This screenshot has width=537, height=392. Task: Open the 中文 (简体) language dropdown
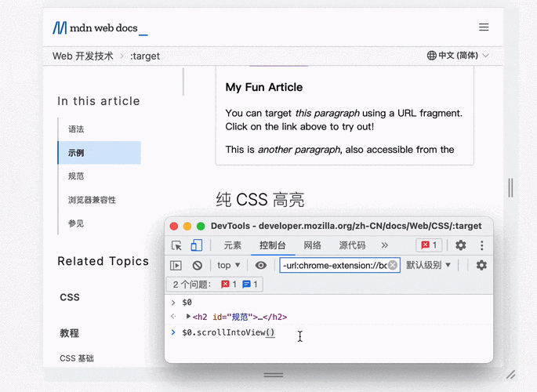click(x=458, y=56)
